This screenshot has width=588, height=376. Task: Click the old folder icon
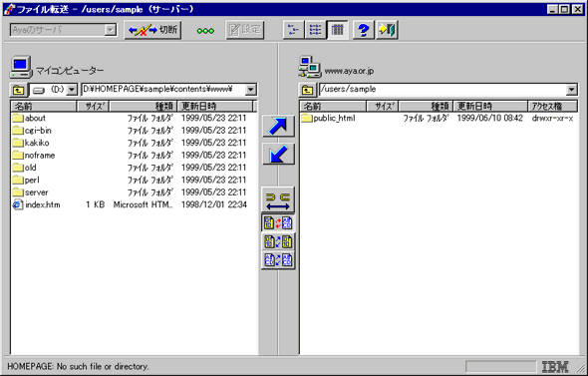(x=18, y=168)
